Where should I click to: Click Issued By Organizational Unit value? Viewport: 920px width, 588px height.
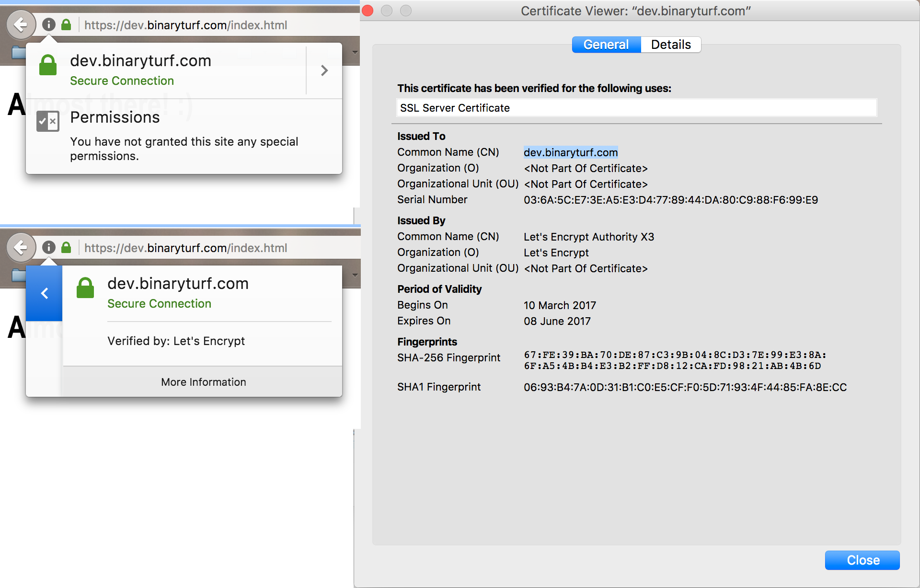tap(586, 268)
